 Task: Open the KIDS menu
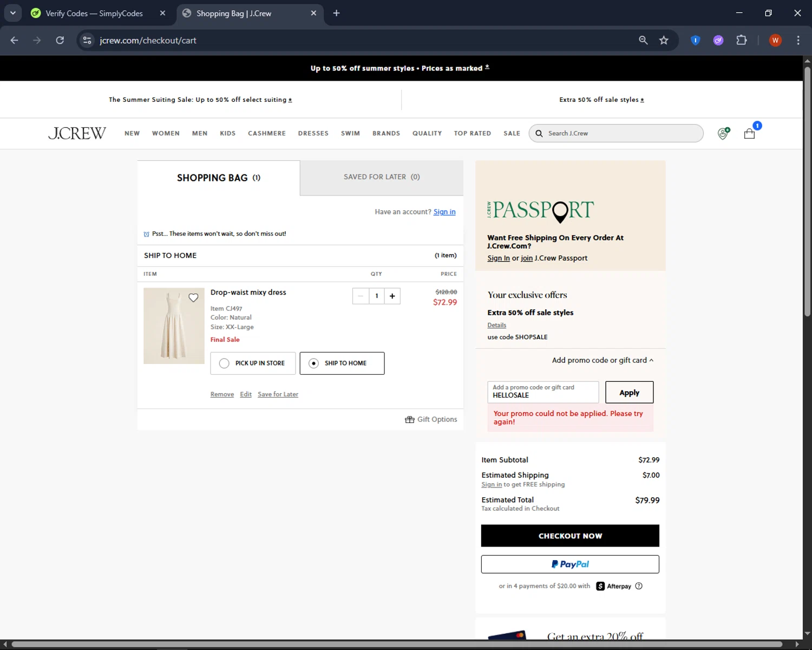228,133
